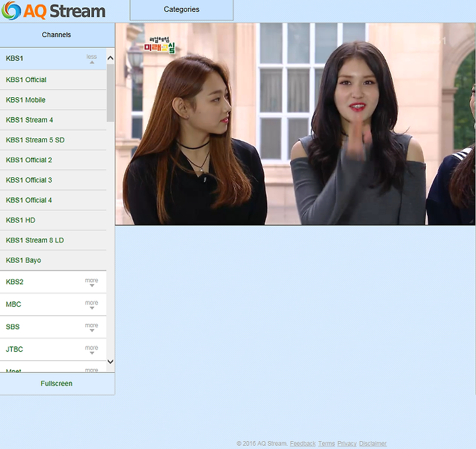Select the KBS1 HD stream
476x449 pixels.
53,220
